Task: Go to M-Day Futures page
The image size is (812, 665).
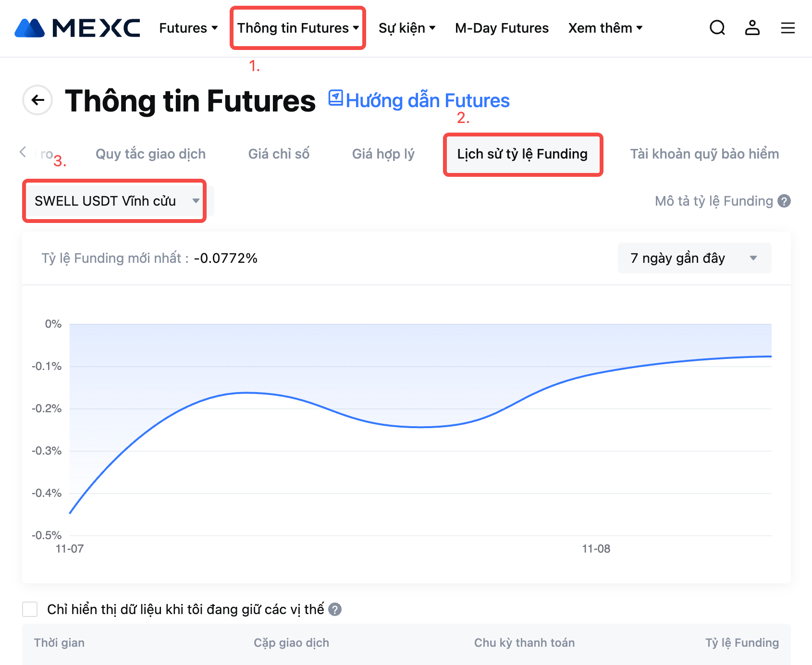Action: (x=502, y=28)
